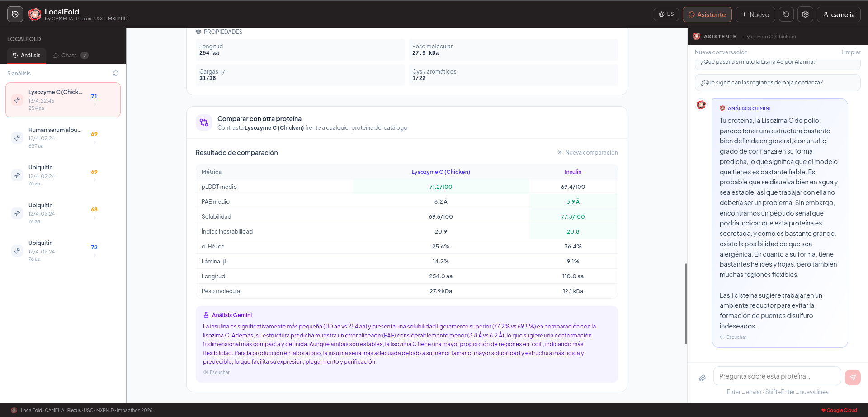Viewport: 868px width, 417px height.
Task: Open the history icon in the header
Action: [x=15, y=14]
